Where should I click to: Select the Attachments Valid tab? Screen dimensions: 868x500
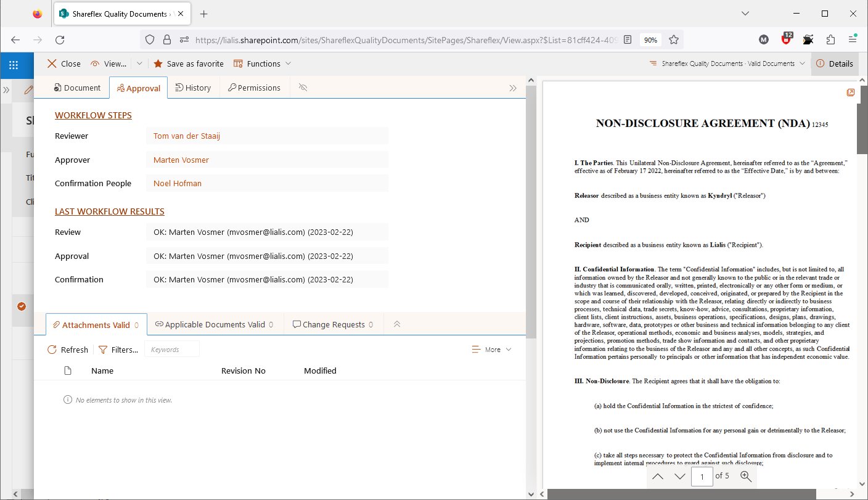pos(96,325)
